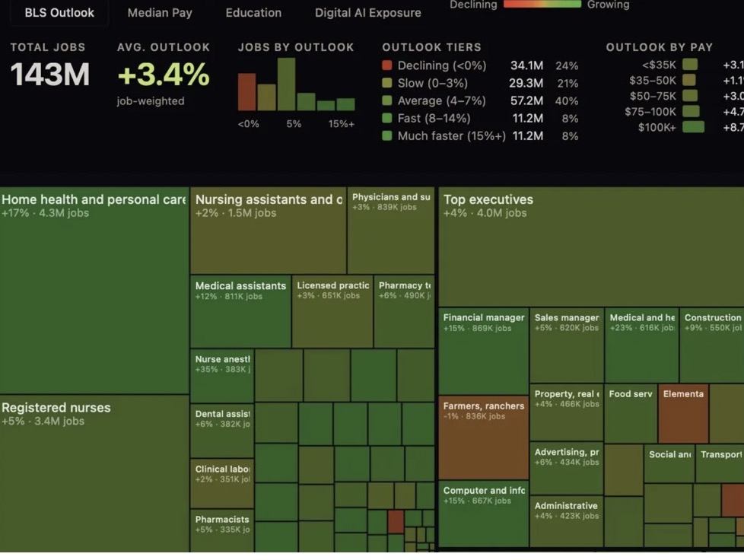
Task: Click the Much faster (15%+) legend swatch
Action: point(387,135)
